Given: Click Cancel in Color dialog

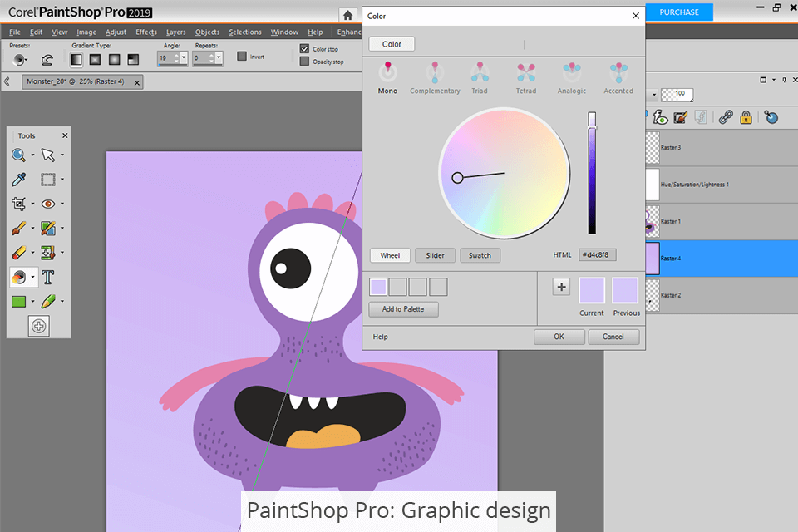Looking at the screenshot, I should click(x=613, y=337).
